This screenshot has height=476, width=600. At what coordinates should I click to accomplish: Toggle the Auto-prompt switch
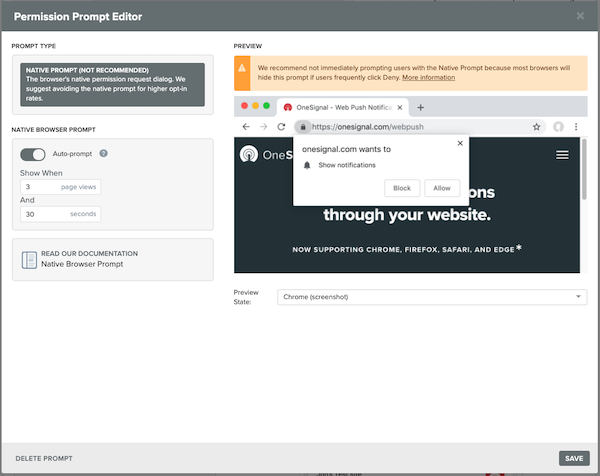pyautogui.click(x=33, y=154)
